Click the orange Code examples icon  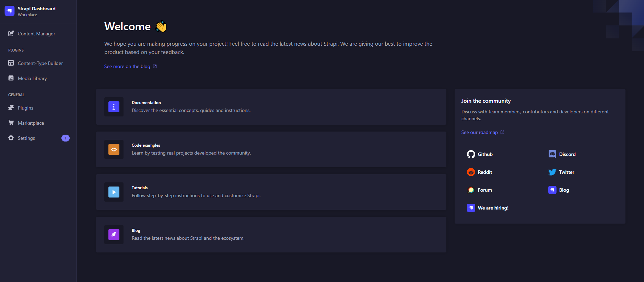pyautogui.click(x=114, y=149)
